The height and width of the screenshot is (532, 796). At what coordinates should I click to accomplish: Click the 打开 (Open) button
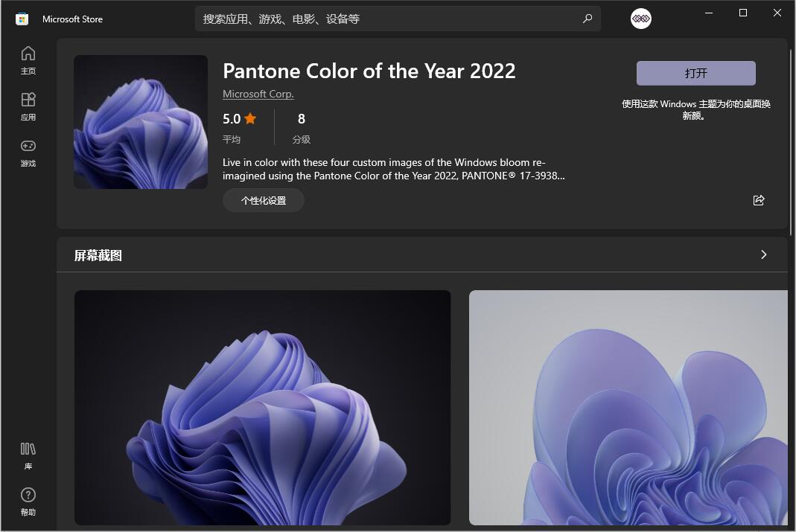point(696,73)
